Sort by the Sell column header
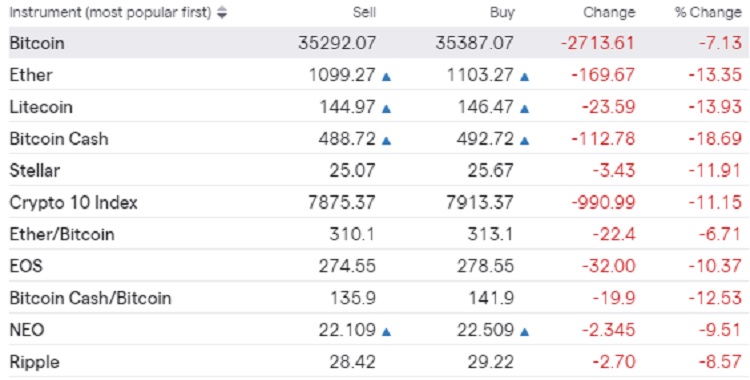The width and height of the screenshot is (750, 380). (364, 13)
